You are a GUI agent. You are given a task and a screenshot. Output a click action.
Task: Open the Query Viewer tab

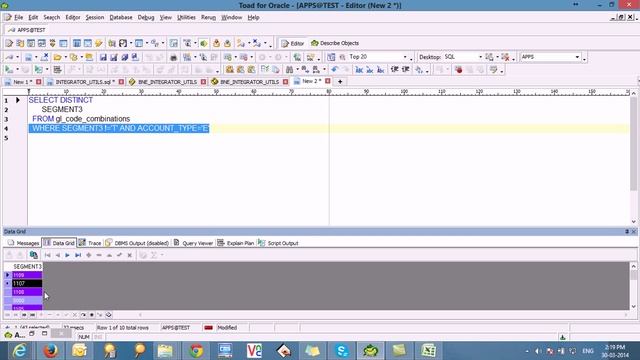tap(193, 243)
